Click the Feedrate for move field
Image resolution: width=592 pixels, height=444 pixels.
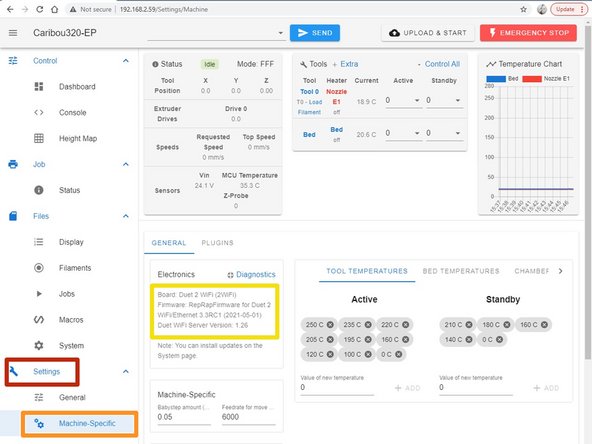(x=249, y=417)
